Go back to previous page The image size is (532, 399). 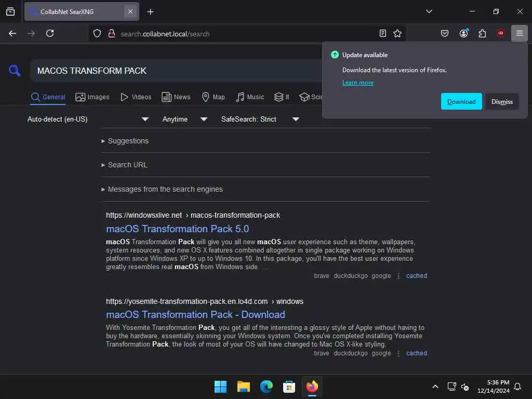12,33
